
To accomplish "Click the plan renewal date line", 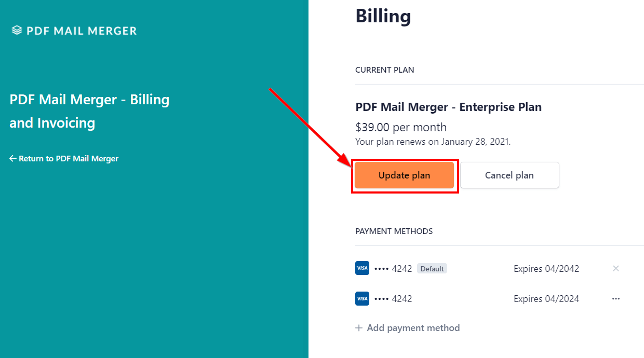I will point(433,142).
